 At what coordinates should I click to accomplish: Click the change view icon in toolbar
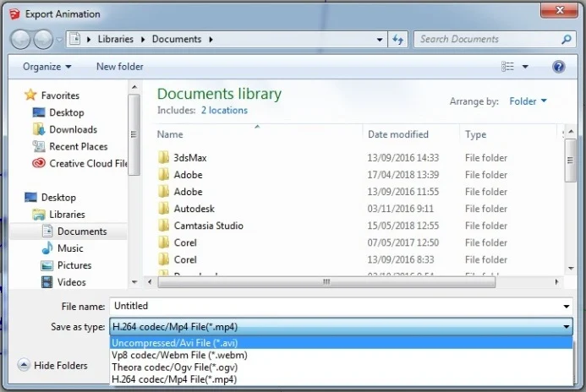point(507,67)
